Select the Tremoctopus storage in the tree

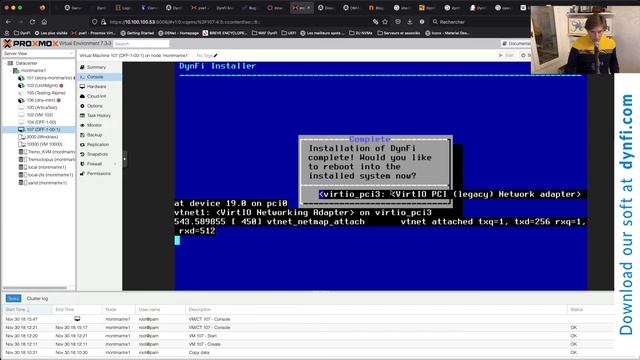[x=51, y=160]
